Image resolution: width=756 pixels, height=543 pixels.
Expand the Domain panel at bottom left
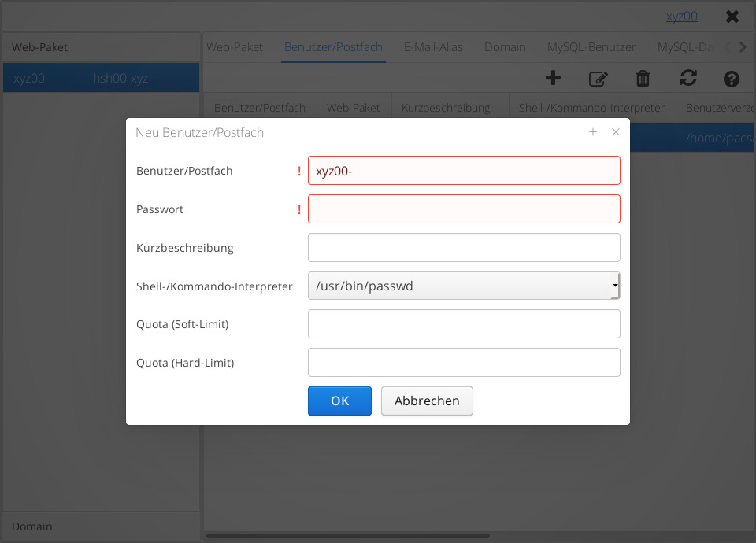101,526
